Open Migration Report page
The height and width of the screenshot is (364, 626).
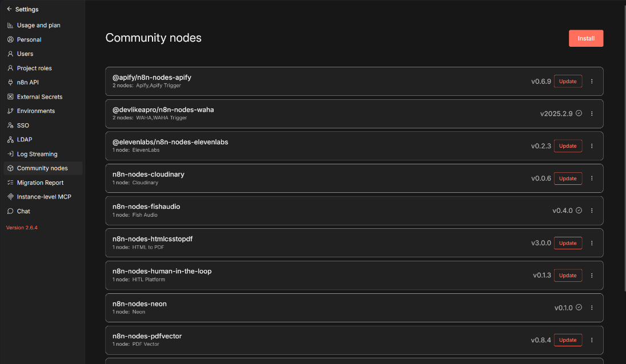coord(43,183)
